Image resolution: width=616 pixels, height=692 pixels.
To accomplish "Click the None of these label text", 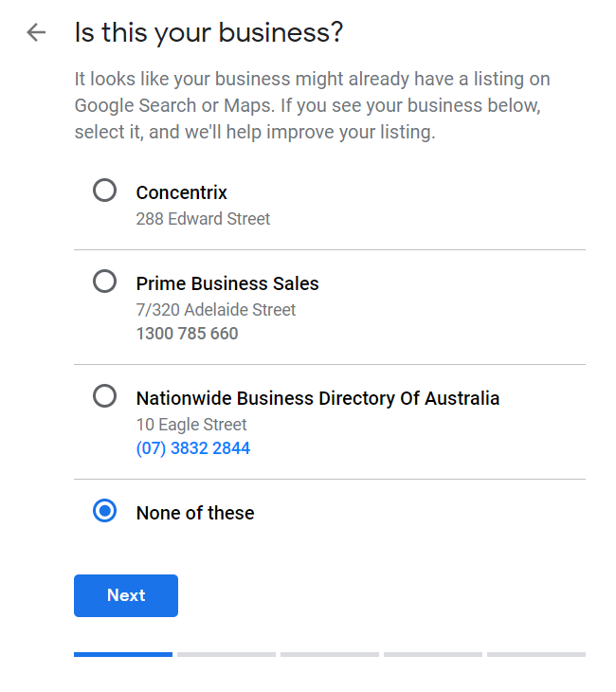I will [x=195, y=513].
